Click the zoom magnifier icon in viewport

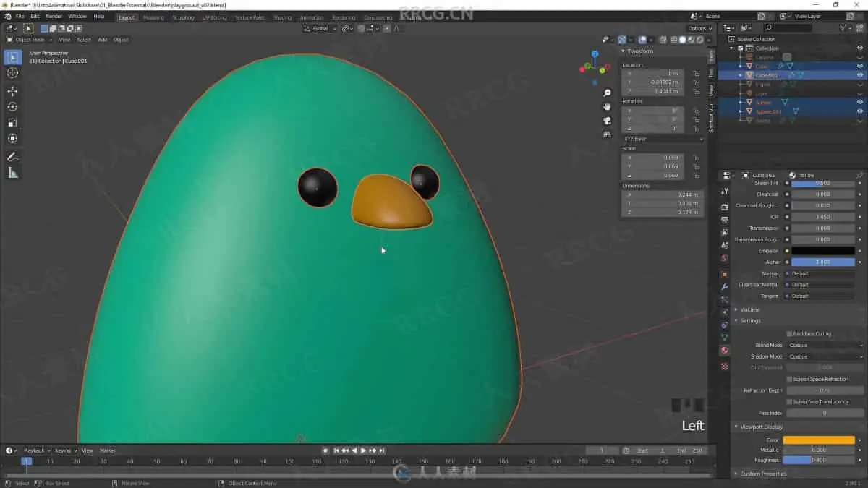pyautogui.click(x=607, y=93)
